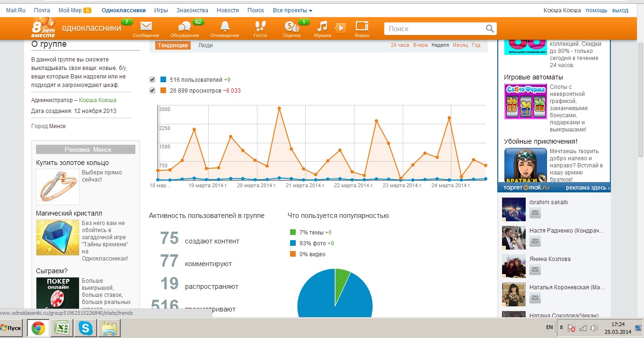Click message icon under Настя Радченко
The height and width of the screenshot is (338, 644).
tap(535, 242)
